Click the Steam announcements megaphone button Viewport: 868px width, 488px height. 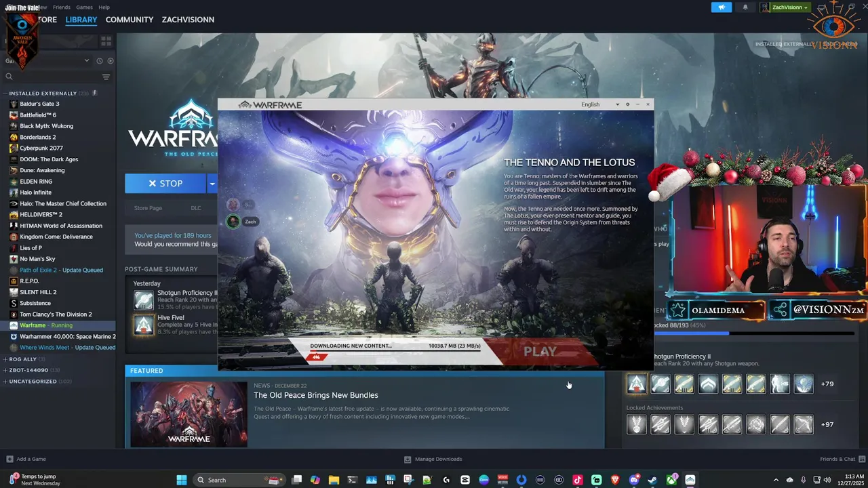[722, 7]
